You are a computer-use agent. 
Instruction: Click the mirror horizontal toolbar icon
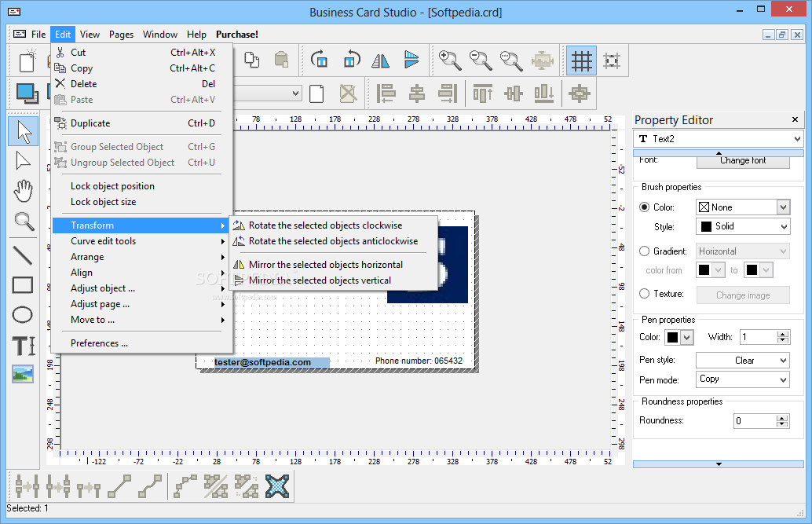point(381,60)
